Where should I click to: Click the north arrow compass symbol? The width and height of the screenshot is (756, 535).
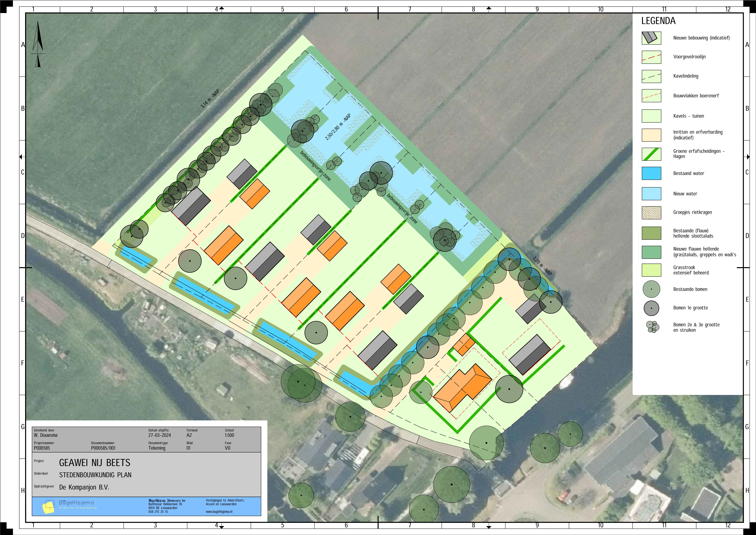click(x=38, y=44)
